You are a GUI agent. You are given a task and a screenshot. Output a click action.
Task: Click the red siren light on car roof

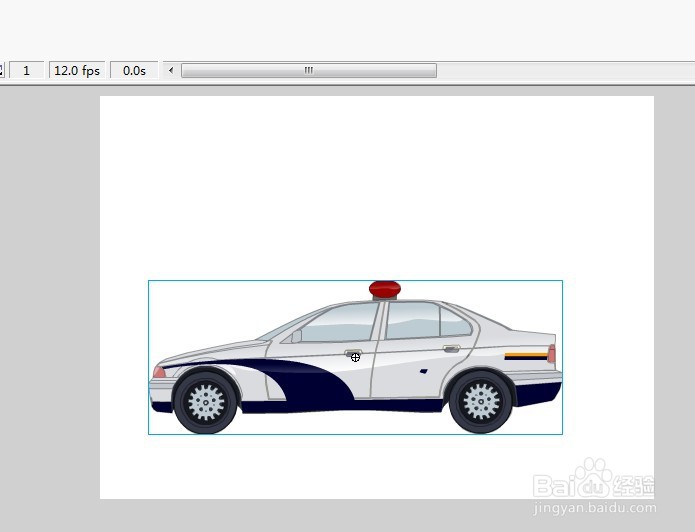[x=385, y=289]
